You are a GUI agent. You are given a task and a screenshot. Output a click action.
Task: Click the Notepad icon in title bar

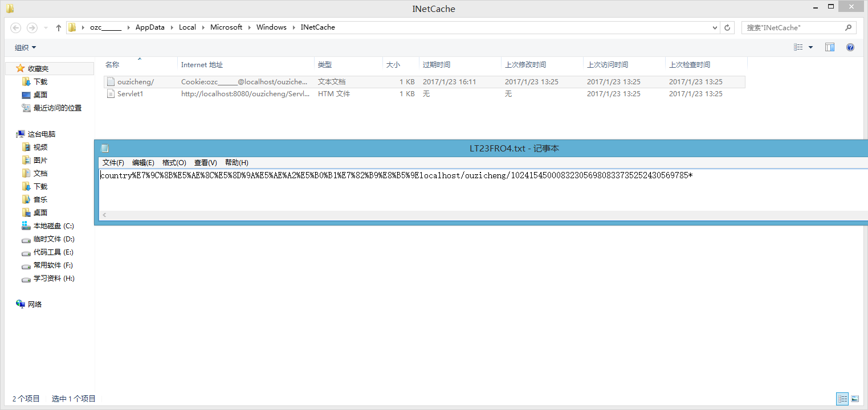click(x=104, y=148)
